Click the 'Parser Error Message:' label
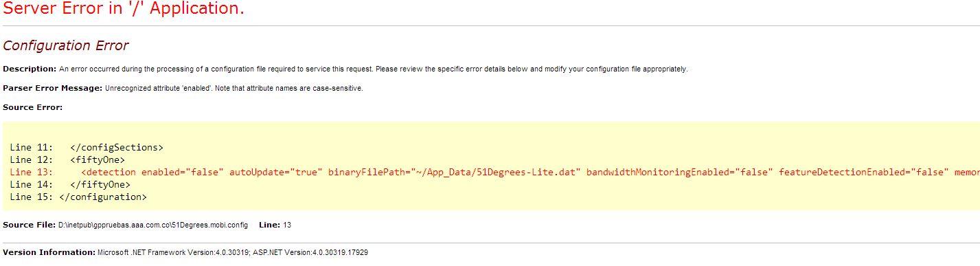Viewport: 980px width, 266px height. coord(52,89)
